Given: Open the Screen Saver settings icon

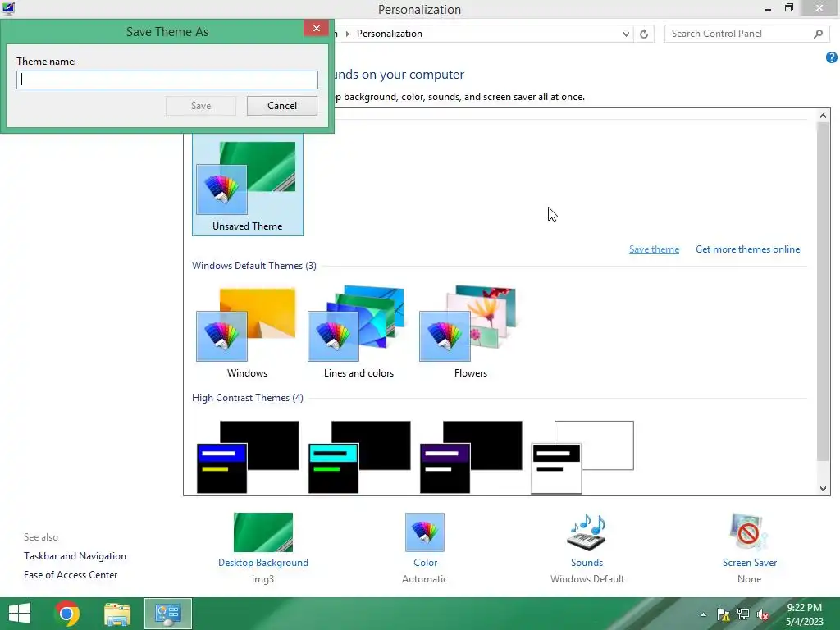Looking at the screenshot, I should click(749, 532).
